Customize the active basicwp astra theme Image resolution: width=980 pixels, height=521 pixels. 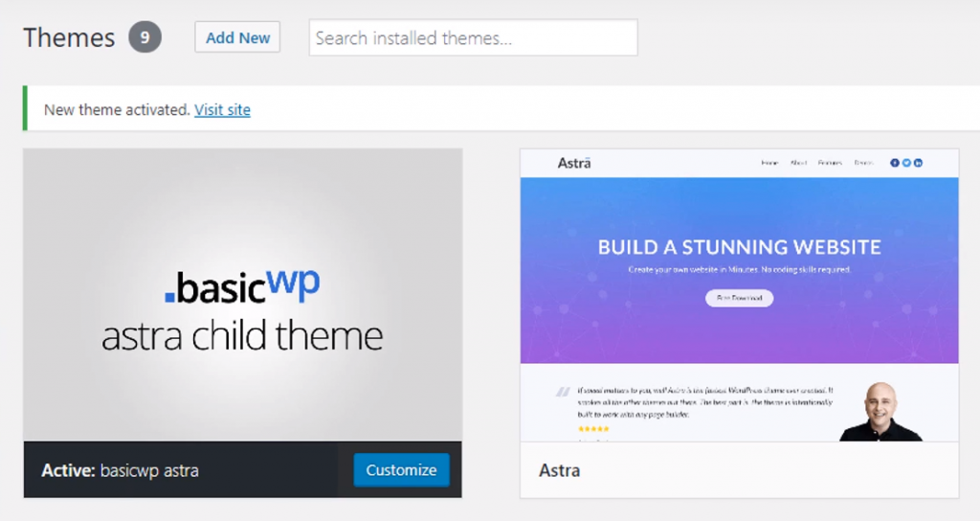(401, 469)
